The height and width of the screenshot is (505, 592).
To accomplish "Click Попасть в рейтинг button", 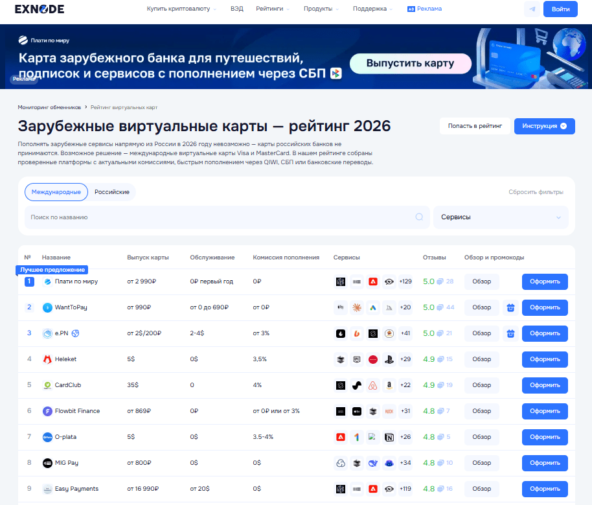I will (475, 126).
